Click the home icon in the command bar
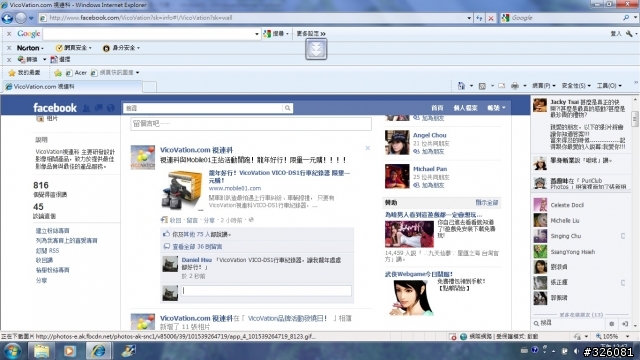The image size is (640, 360). click(461, 86)
